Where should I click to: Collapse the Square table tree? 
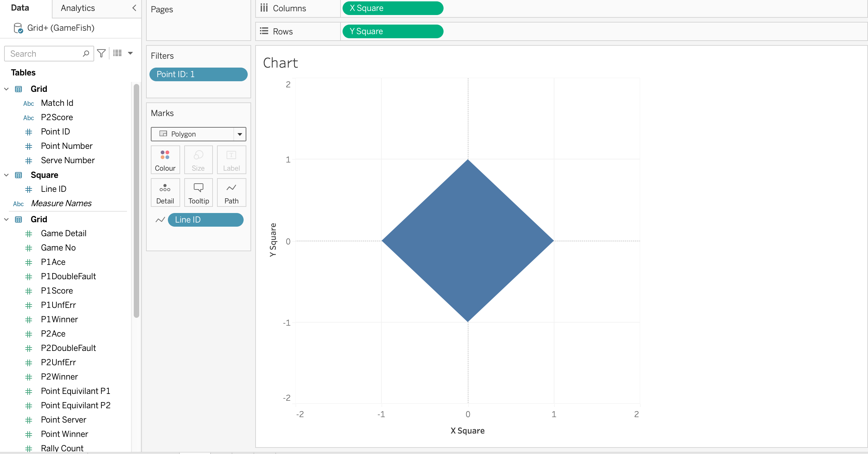(x=6, y=175)
